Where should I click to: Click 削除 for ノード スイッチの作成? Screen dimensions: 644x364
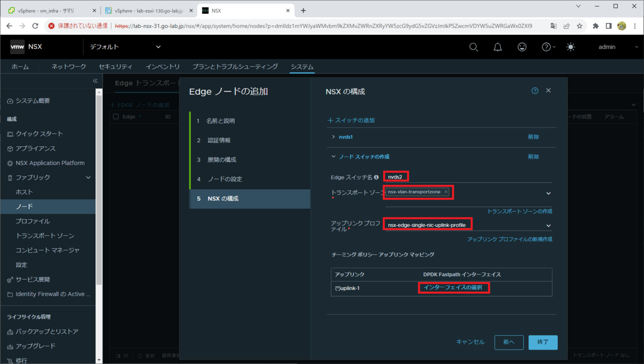(533, 157)
